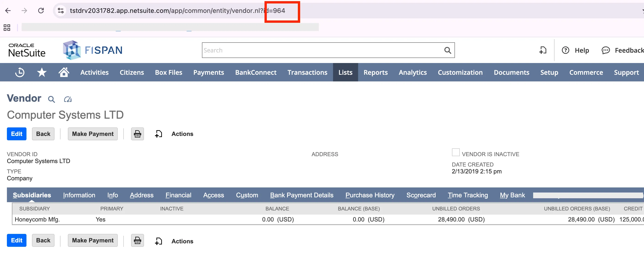Switch to the Financial subtab
Image resolution: width=644 pixels, height=276 pixels.
178,195
